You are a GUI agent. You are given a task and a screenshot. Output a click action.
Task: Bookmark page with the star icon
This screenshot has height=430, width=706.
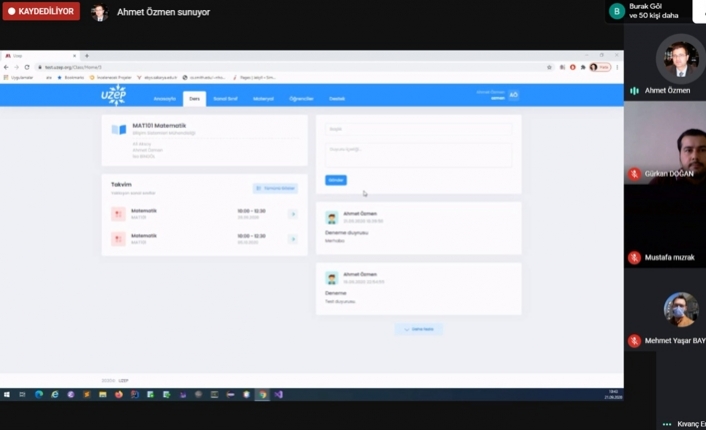[549, 67]
